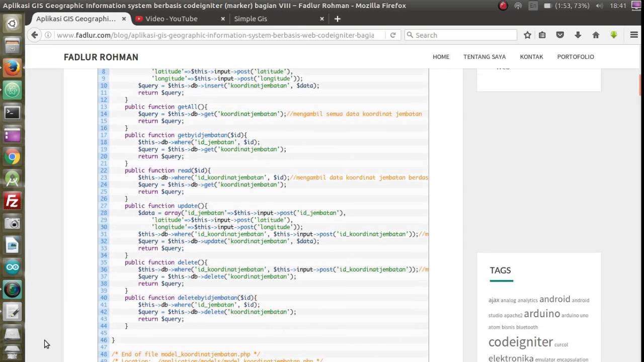The image size is (644, 362).
Task: Click code line 27 update function
Action: pyautogui.click(x=166, y=206)
